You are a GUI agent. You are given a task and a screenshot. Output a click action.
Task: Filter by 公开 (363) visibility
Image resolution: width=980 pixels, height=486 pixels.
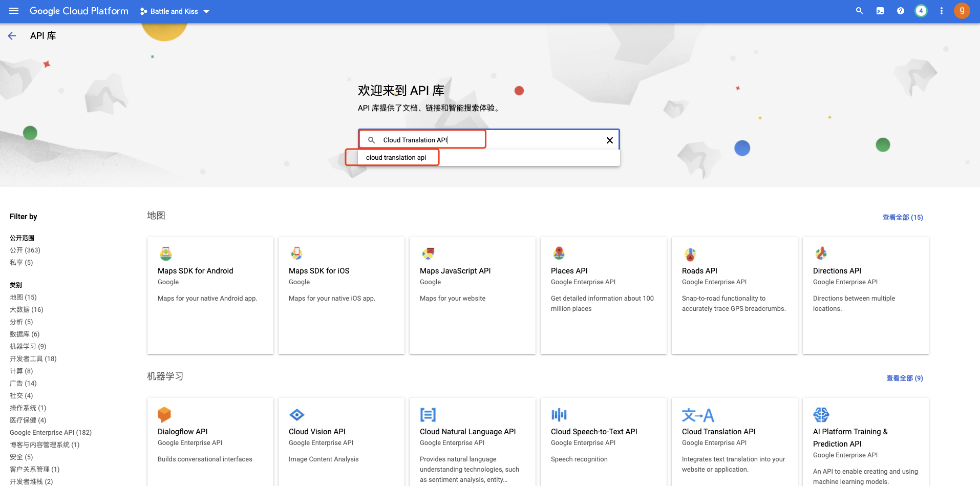pos(25,250)
